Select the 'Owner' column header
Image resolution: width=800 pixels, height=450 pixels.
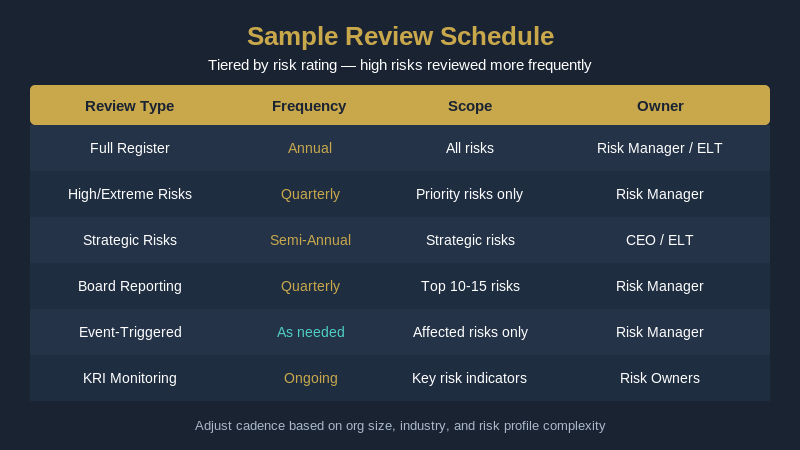tap(660, 106)
